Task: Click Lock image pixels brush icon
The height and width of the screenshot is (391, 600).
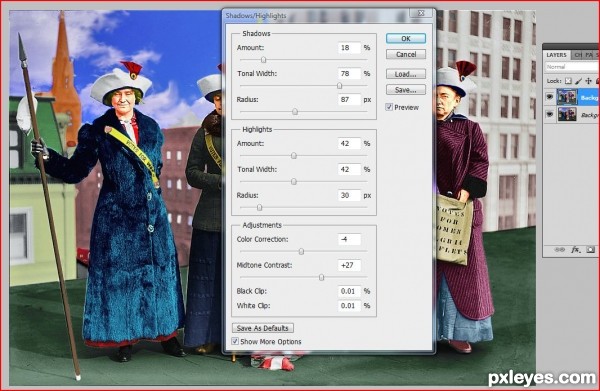Action: pyautogui.click(x=578, y=81)
